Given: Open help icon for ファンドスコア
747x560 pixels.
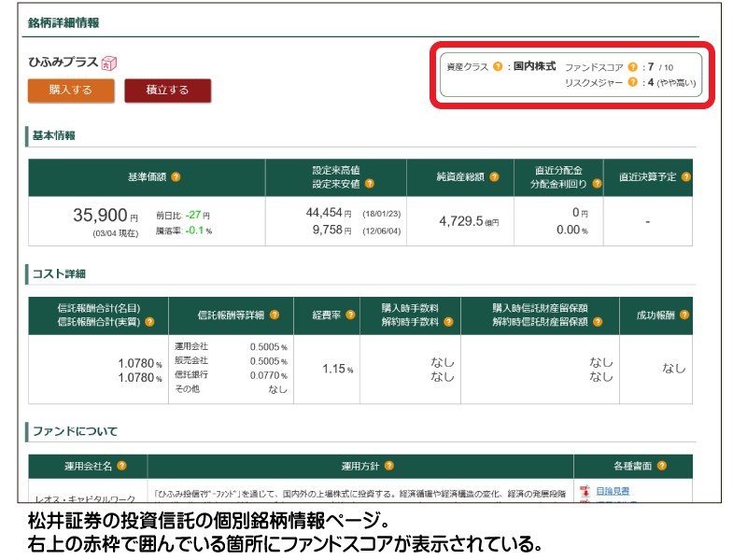Looking at the screenshot, I should tap(633, 66).
